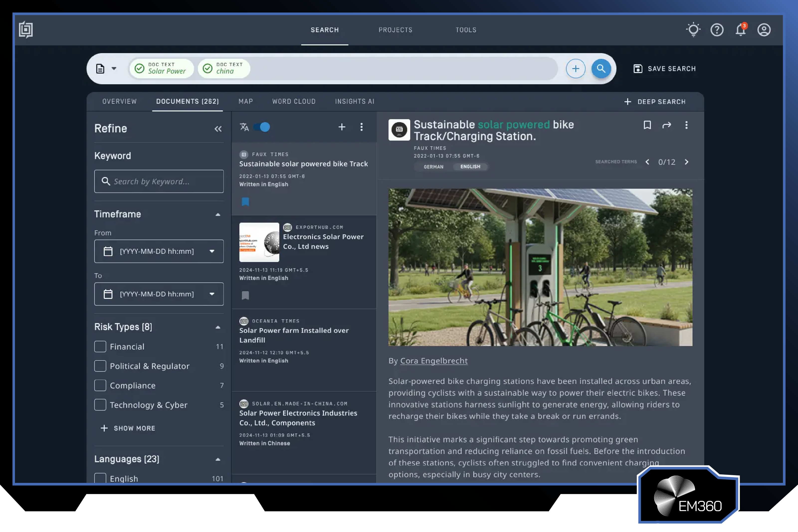Switch to the Map tab
This screenshot has width=798, height=532.
[x=246, y=101]
